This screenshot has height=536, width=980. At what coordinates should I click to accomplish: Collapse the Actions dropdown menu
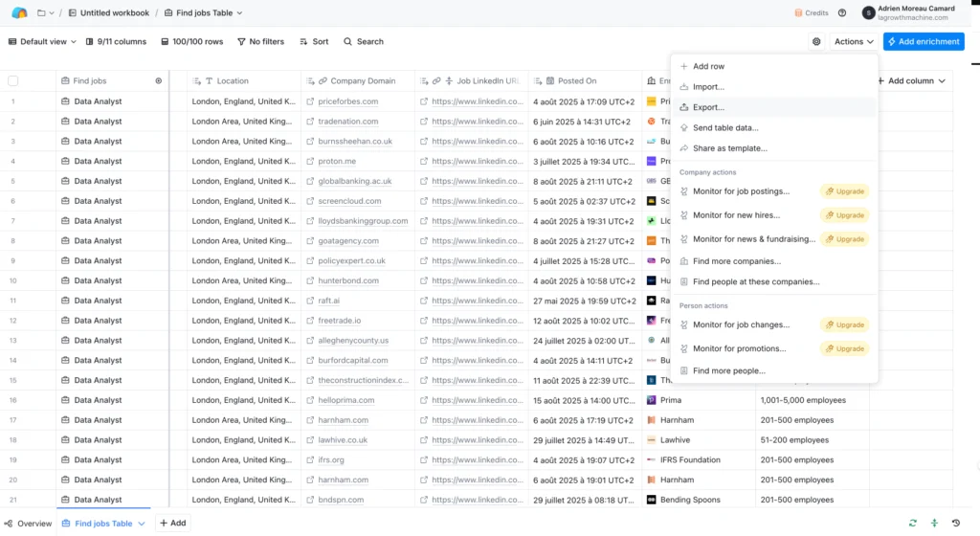854,42
